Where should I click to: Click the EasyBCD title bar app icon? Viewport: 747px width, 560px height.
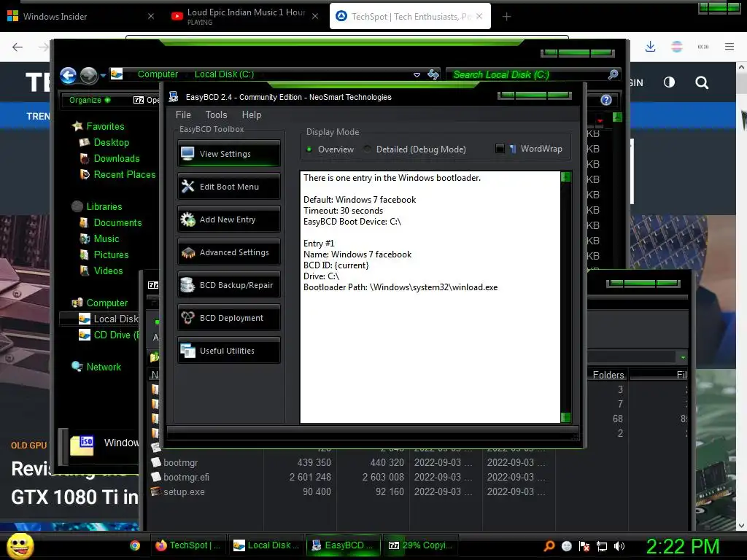click(x=174, y=97)
